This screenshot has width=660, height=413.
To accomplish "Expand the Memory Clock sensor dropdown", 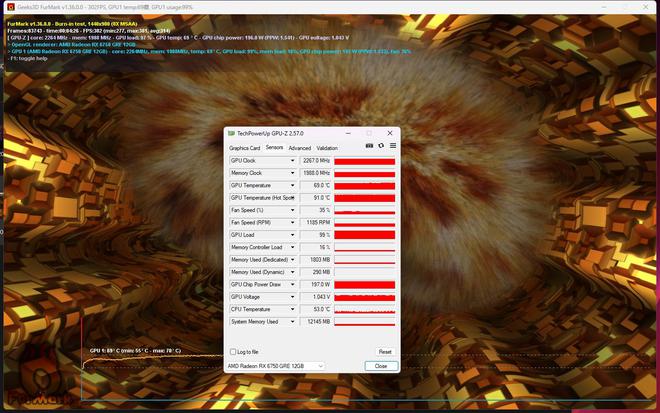I will tap(293, 173).
